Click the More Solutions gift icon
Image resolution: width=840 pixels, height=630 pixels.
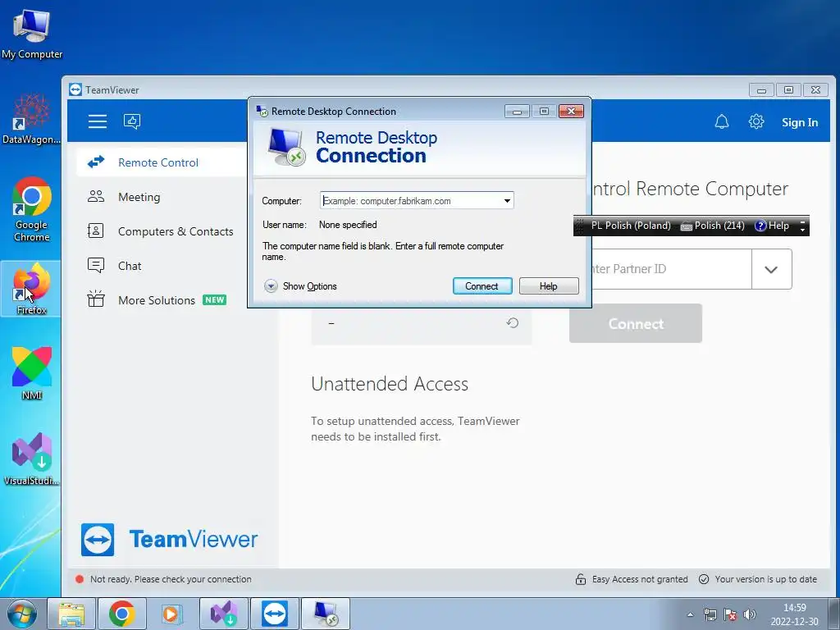96,299
